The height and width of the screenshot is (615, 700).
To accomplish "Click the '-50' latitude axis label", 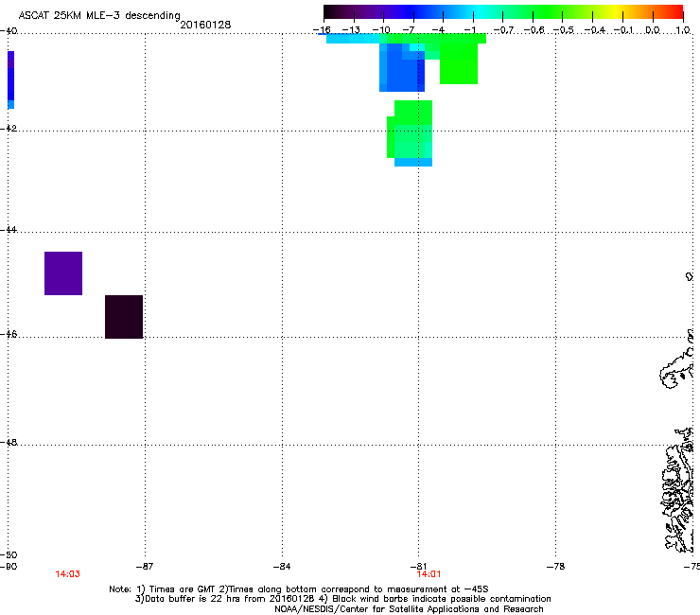I will [9, 554].
